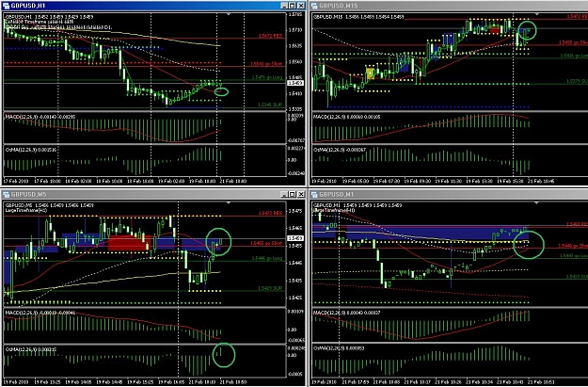Click the 1.5446 go Long label in M5 chart
Screen dimensions: 588x387
pos(267,258)
